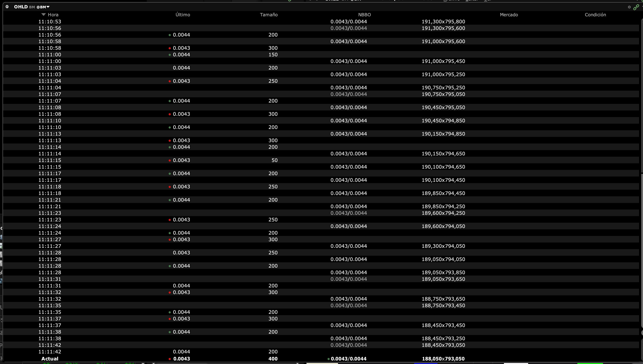
Task: Select the 0.0044 price at 11:10:56
Action: point(181,35)
